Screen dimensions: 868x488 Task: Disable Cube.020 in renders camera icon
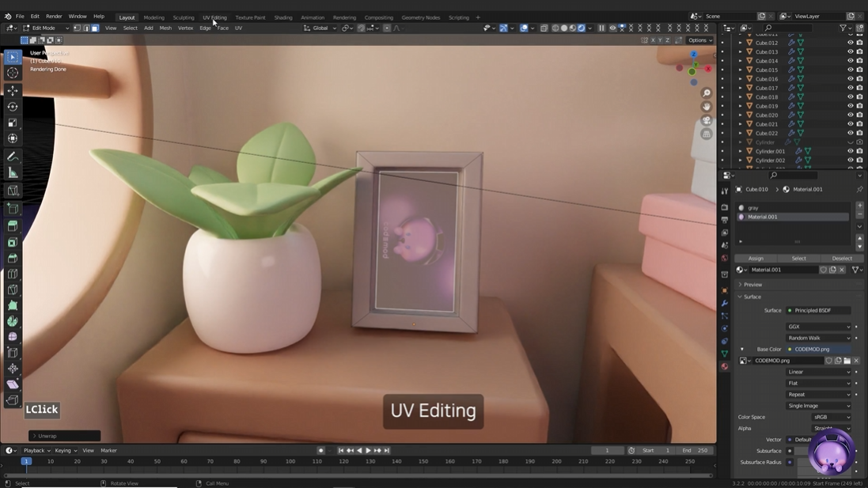(x=860, y=115)
